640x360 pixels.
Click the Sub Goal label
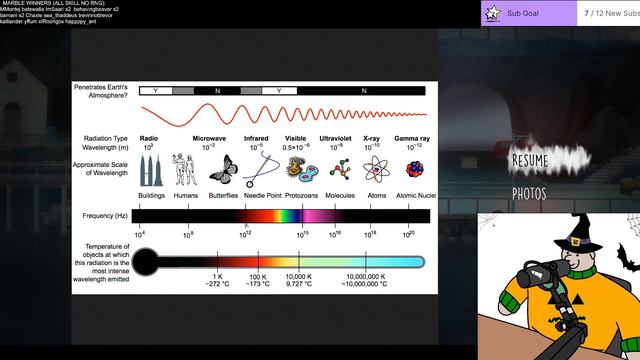(x=523, y=13)
